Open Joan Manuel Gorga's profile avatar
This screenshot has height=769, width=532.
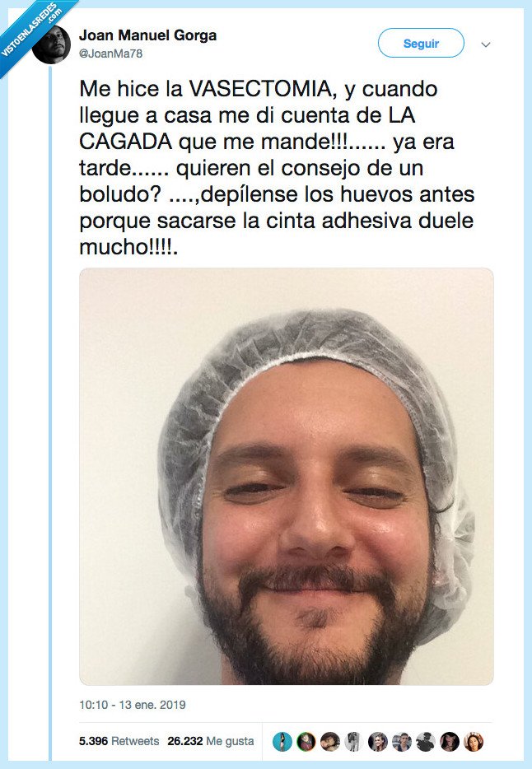click(52, 44)
